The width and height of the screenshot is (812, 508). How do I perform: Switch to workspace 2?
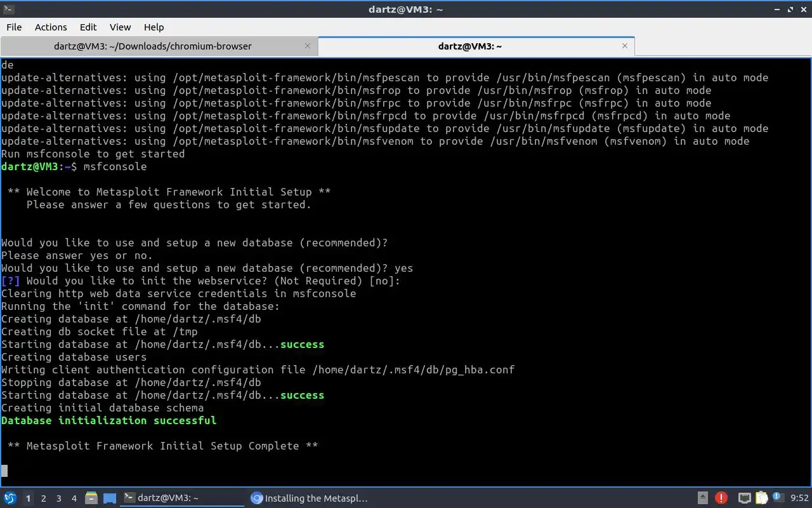(x=44, y=498)
